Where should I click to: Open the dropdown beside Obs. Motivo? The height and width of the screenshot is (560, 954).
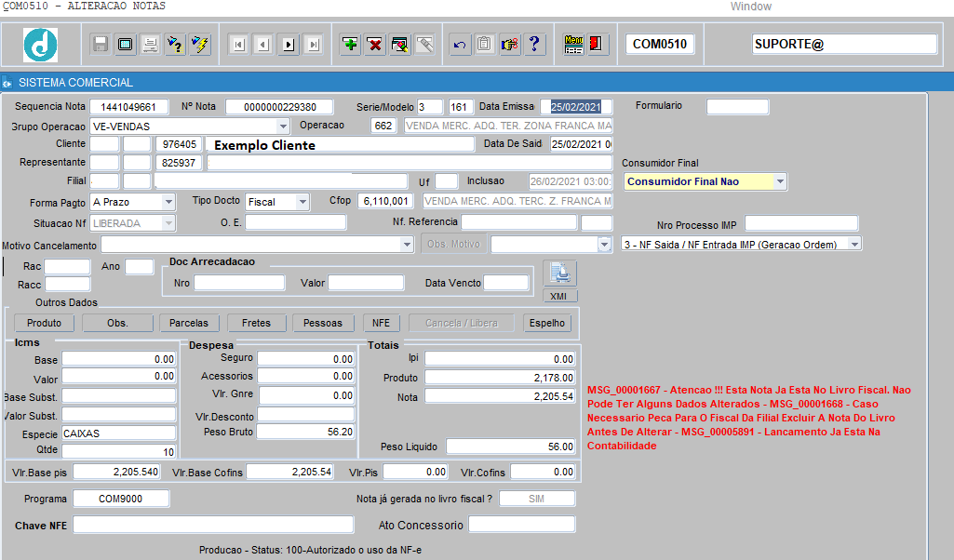coord(604,245)
